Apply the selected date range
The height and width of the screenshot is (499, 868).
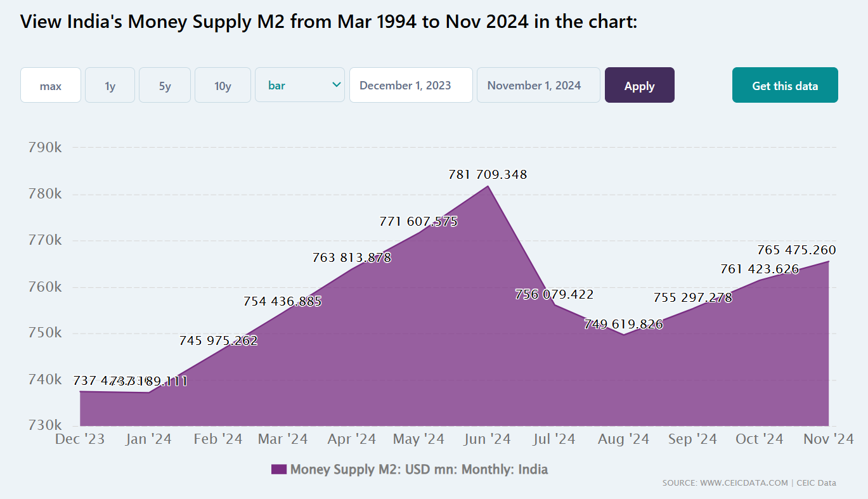coord(640,85)
